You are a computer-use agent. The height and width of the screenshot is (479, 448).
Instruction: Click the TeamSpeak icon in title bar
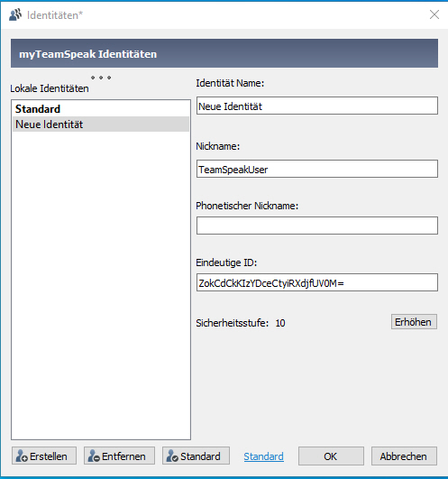point(15,14)
